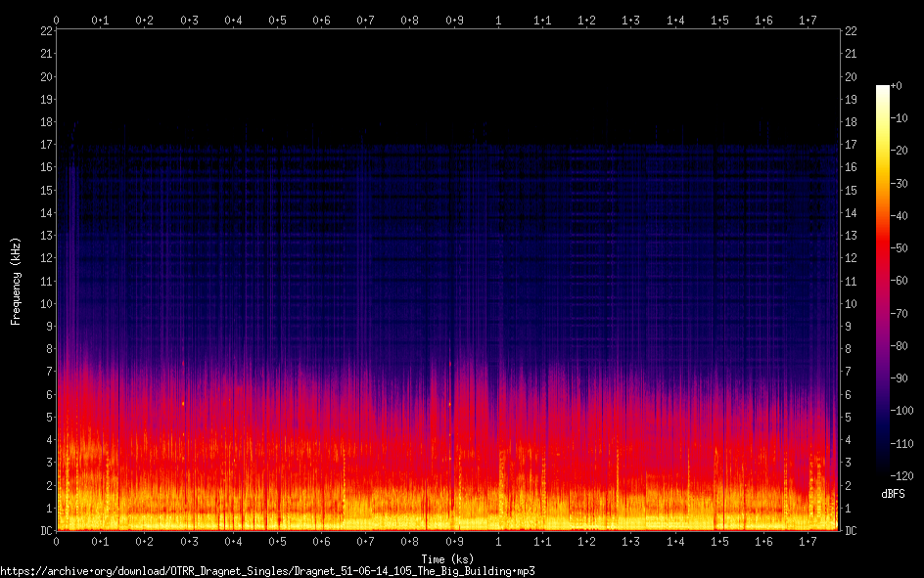This screenshot has height=578, width=924.
Task: Click the archive.org download URL at the bottom
Action: (x=267, y=570)
